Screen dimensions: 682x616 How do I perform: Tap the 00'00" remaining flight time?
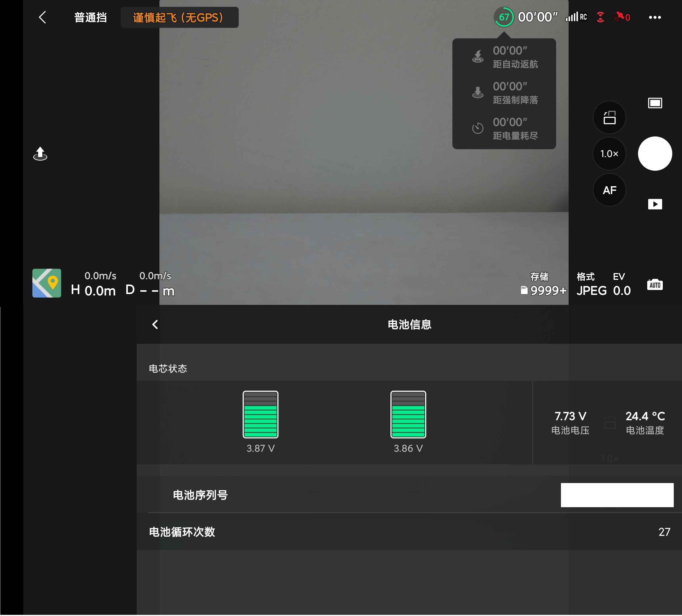[x=538, y=17]
